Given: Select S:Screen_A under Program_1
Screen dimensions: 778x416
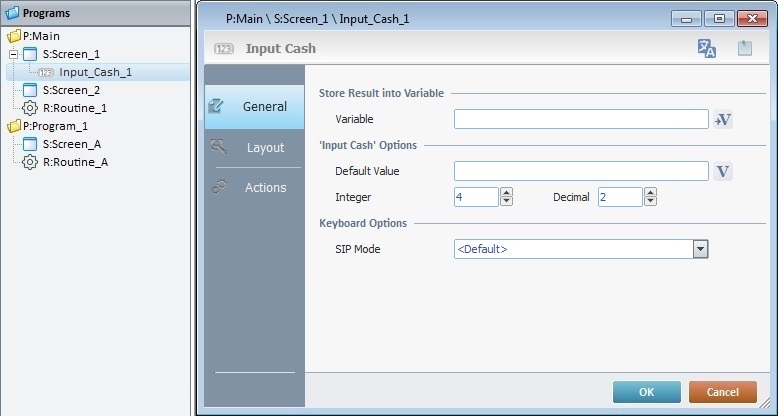Looking at the screenshot, I should pyautogui.click(x=71, y=144).
